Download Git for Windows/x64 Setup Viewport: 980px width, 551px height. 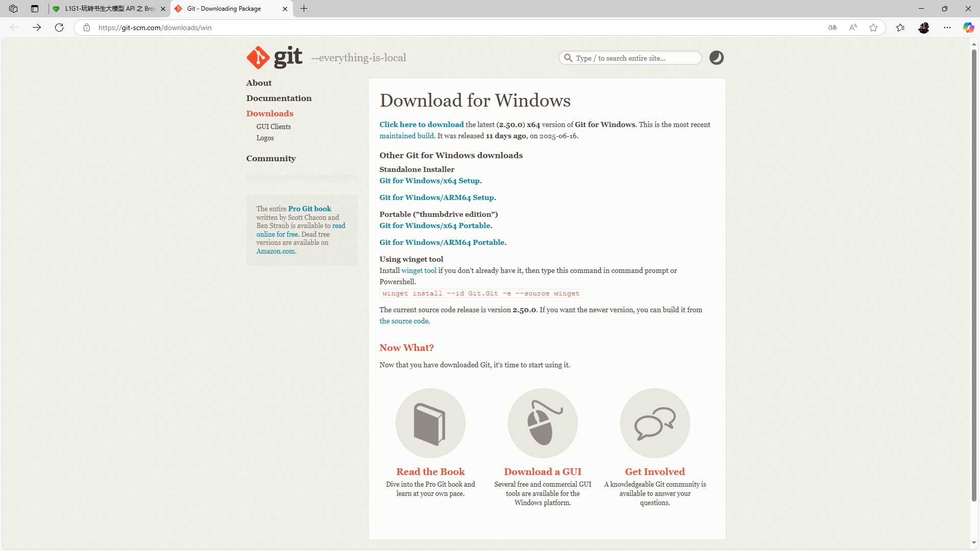coord(429,181)
